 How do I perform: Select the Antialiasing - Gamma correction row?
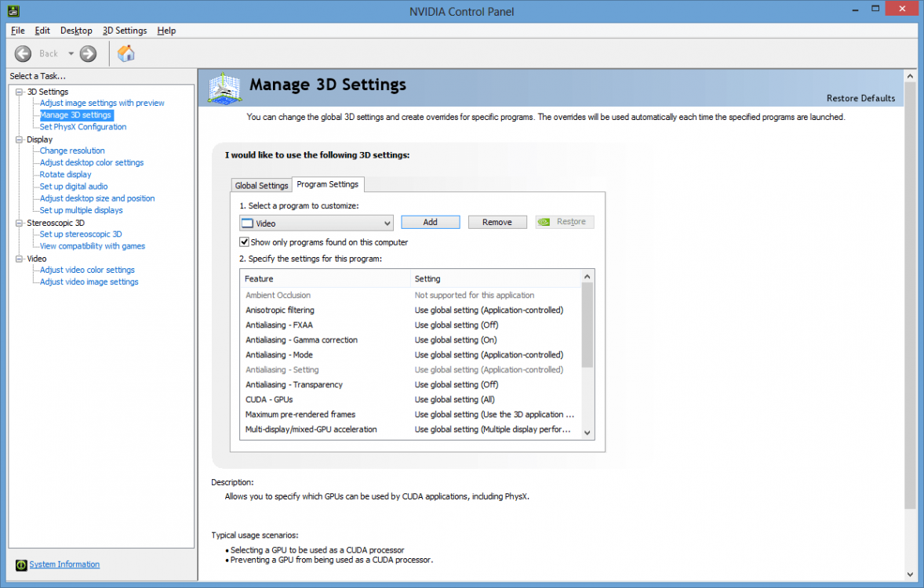click(x=411, y=340)
